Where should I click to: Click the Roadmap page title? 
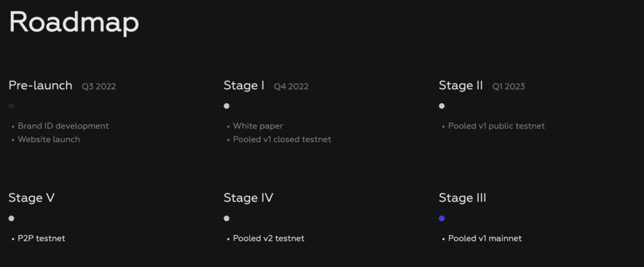pos(74,22)
